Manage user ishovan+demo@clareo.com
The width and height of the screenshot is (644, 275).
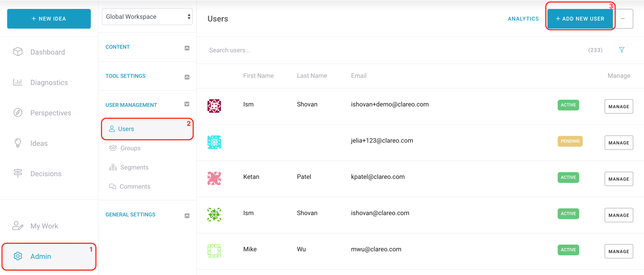[619, 106]
